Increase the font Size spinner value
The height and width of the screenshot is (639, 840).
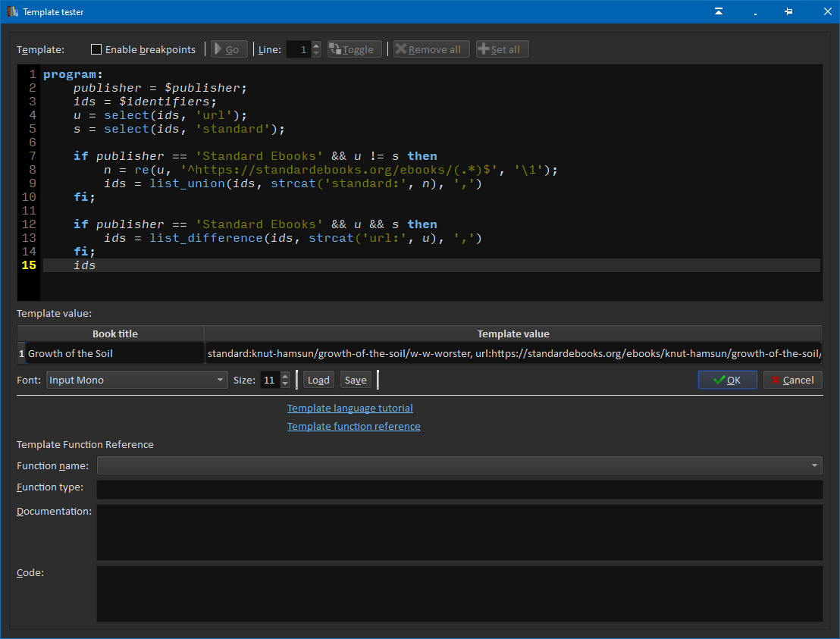(285, 376)
